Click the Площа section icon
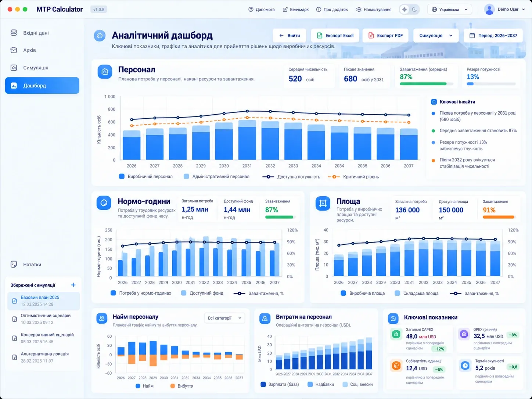This screenshot has width=532, height=399. 323,203
